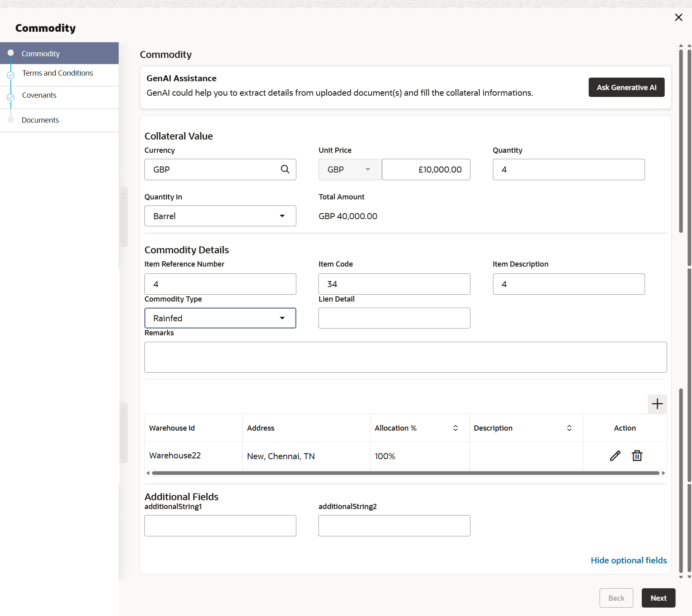Click the Item Code field
The image size is (692, 616).
coord(394,284)
